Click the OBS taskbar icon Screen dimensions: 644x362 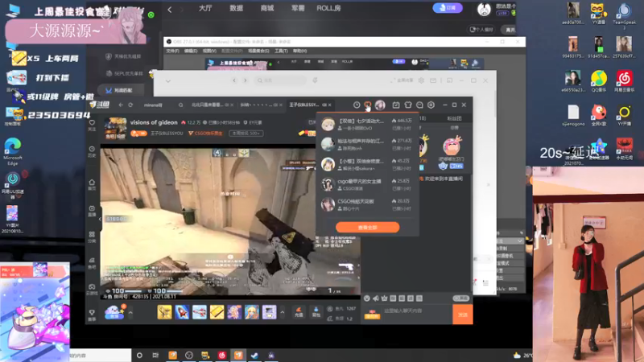(189, 356)
